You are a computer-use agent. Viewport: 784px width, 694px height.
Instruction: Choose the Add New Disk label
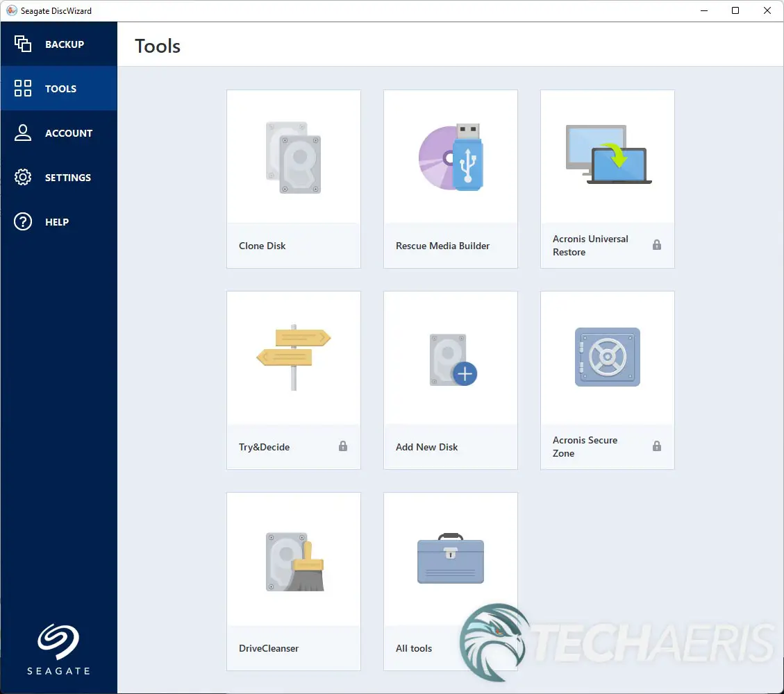pyautogui.click(x=426, y=447)
